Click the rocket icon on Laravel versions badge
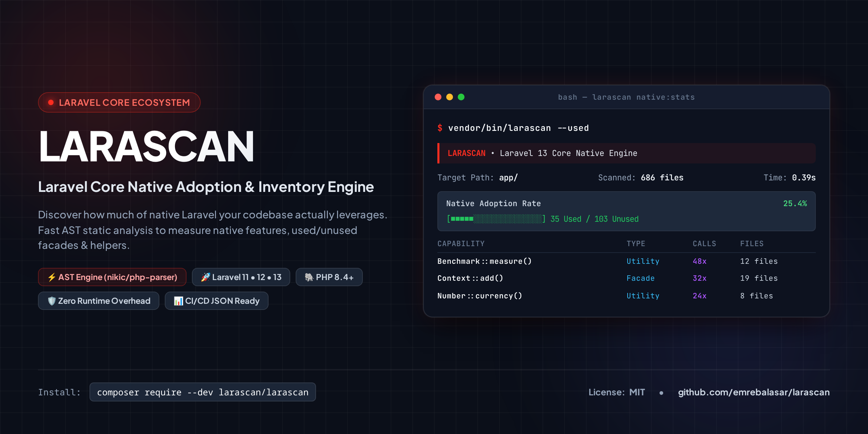 pos(205,277)
